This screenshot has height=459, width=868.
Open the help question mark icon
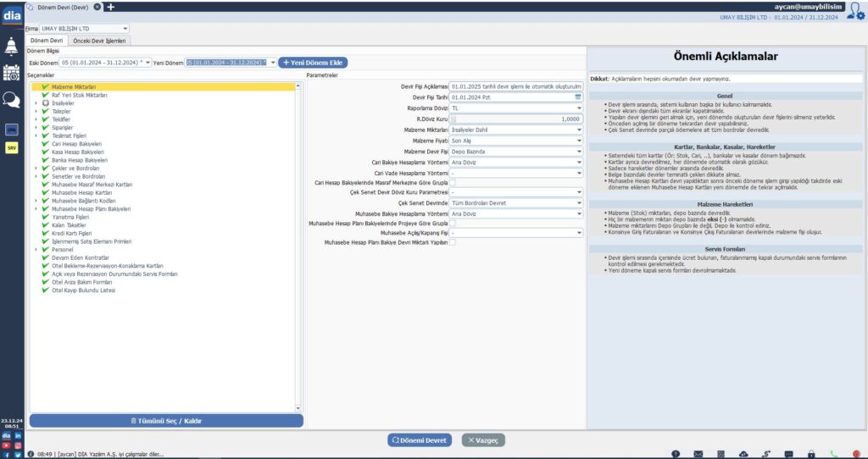(676, 454)
